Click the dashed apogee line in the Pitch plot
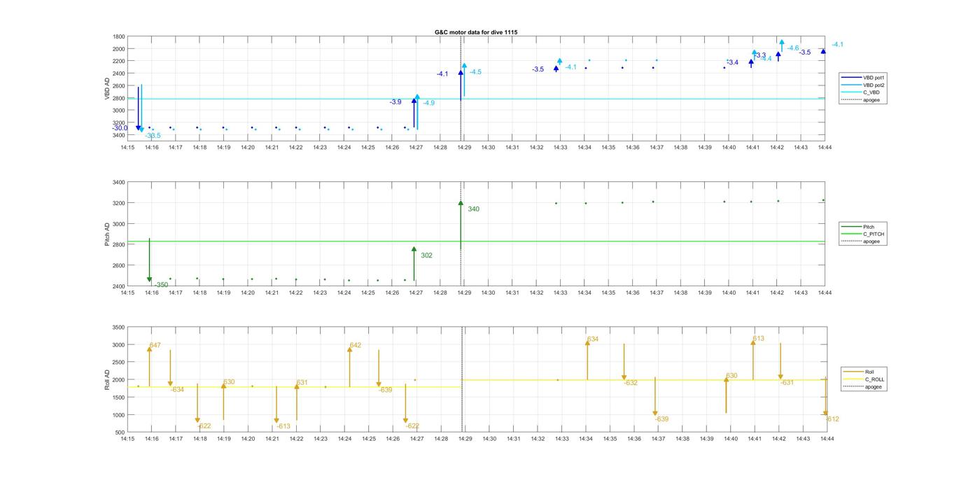The height and width of the screenshot is (485, 980). click(x=461, y=234)
